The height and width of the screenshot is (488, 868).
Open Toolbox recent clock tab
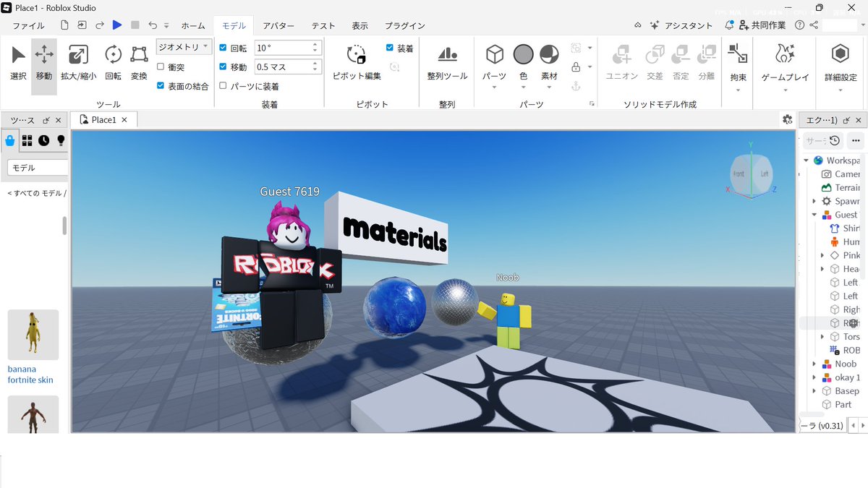coord(44,140)
